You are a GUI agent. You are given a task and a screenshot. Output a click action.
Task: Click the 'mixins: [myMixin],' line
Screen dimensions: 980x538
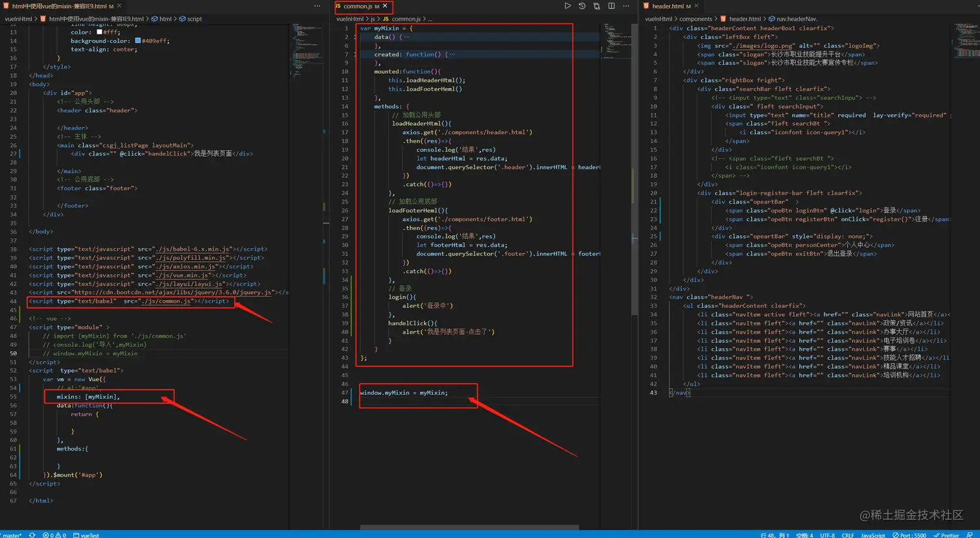(88, 397)
